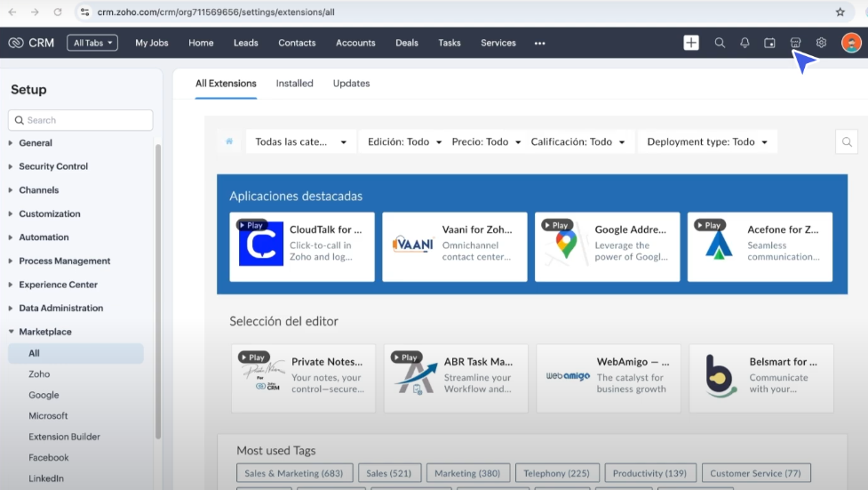Open the Deals module
Screen dimensions: 868x490
[407, 43]
